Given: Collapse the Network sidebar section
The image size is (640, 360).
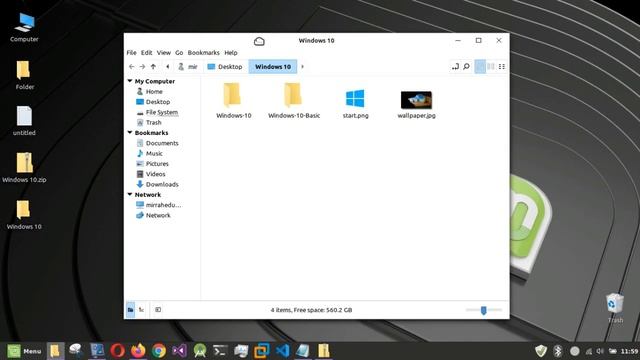Looking at the screenshot, I should 130,195.
